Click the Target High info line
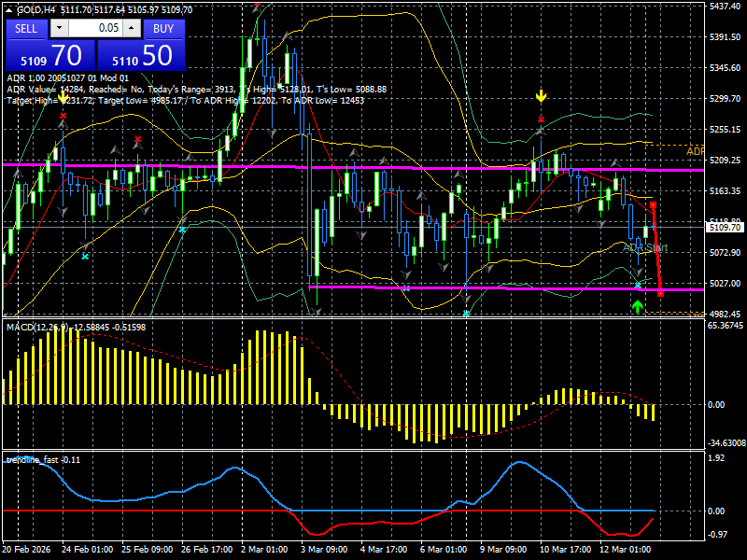Viewport: 747px width, 560px height. click(x=185, y=101)
